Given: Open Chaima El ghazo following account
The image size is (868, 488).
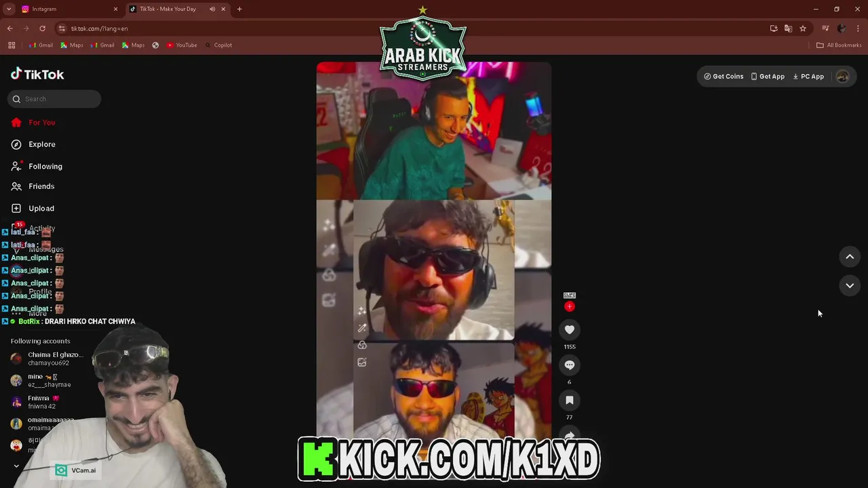Looking at the screenshot, I should tap(47, 359).
